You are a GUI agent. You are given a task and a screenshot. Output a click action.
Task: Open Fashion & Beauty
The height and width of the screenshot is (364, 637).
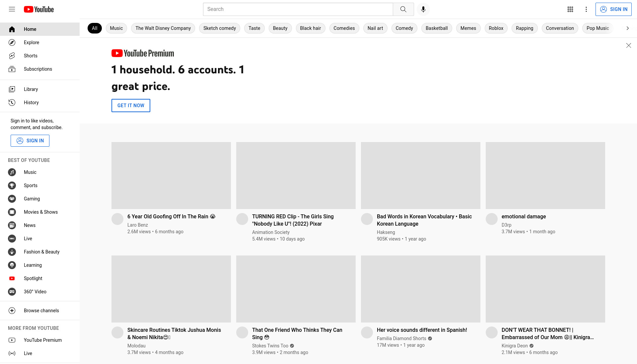[40, 252]
